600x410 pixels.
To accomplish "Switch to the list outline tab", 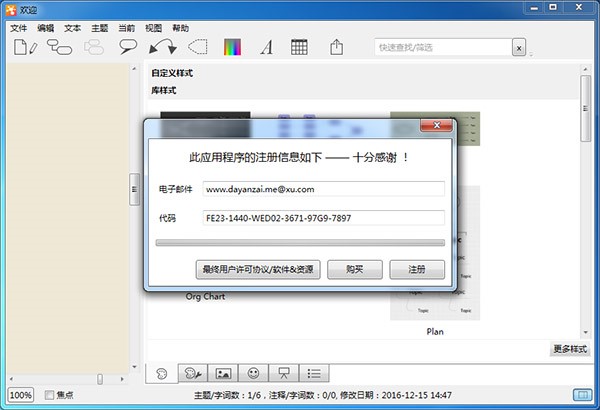I will tap(314, 373).
